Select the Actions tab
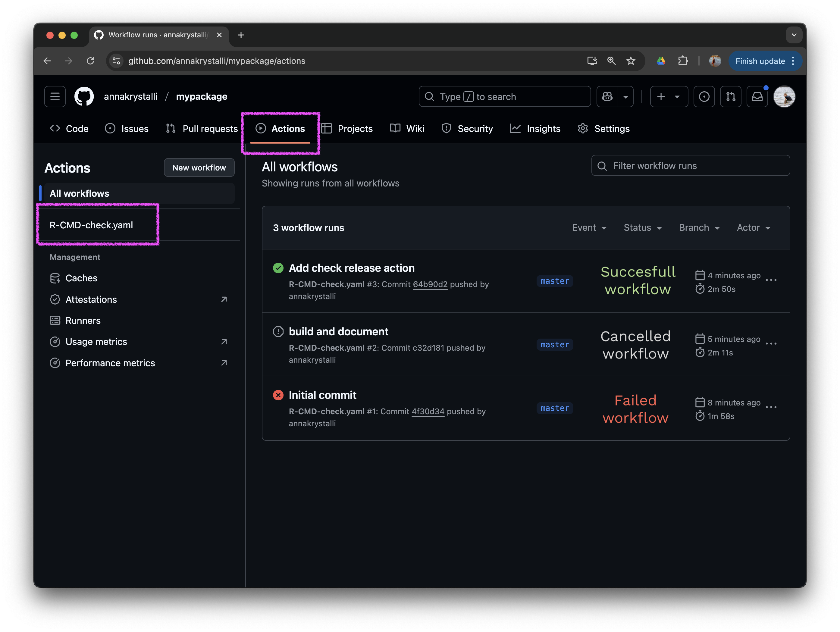 (280, 129)
